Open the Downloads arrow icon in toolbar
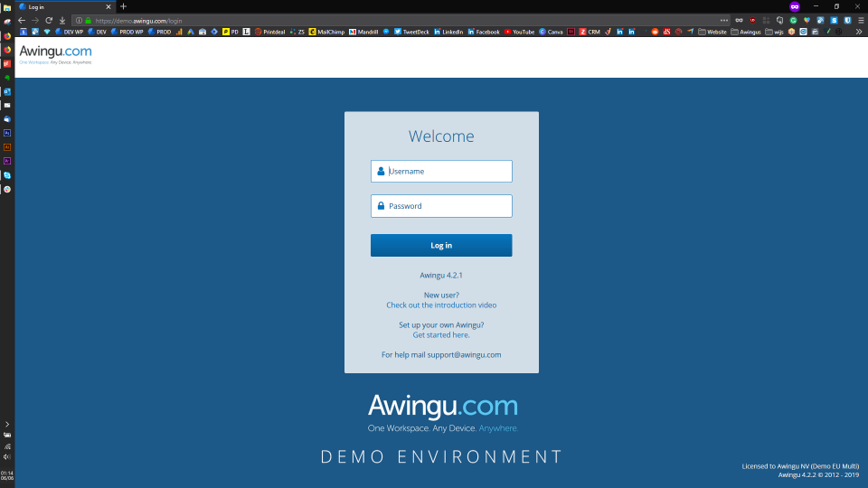 pyautogui.click(x=62, y=21)
